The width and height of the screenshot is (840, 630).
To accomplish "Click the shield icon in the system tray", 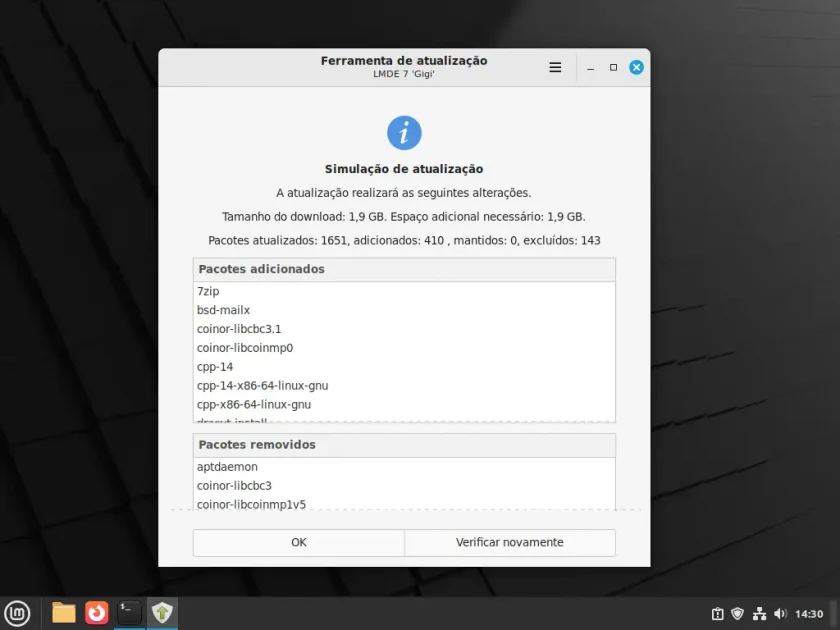I will pyautogui.click(x=738, y=614).
